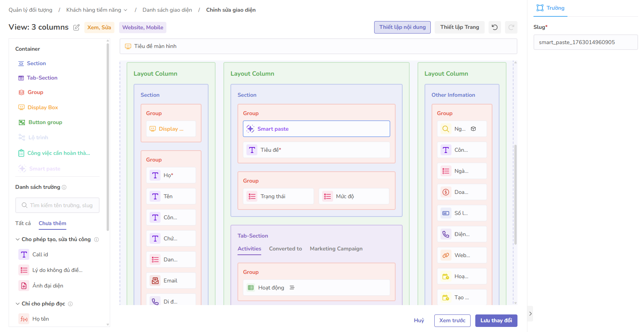Image resolution: width=644 pixels, height=332 pixels.
Task: Click the redo arrow icon
Action: coord(511,27)
